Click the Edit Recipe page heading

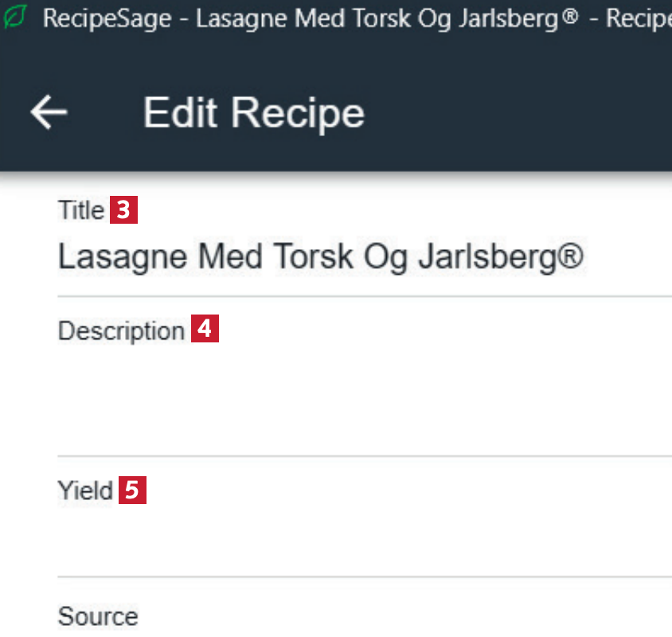coord(253,113)
